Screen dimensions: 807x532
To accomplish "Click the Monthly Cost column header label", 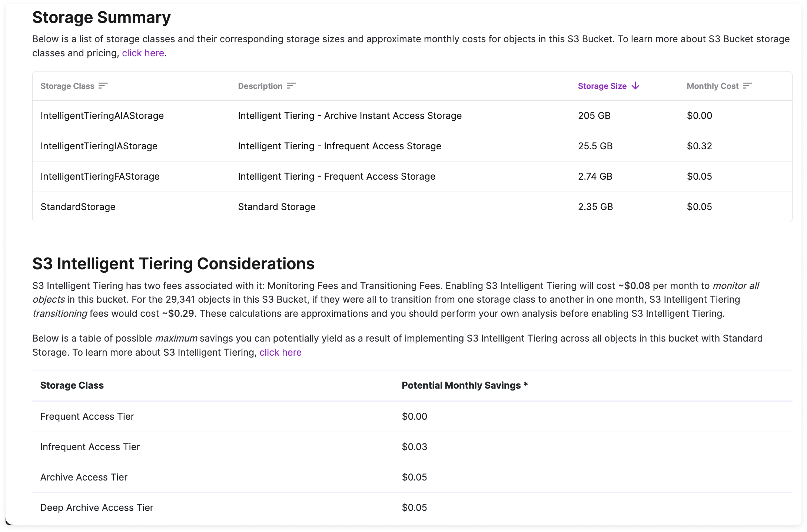I will [713, 86].
